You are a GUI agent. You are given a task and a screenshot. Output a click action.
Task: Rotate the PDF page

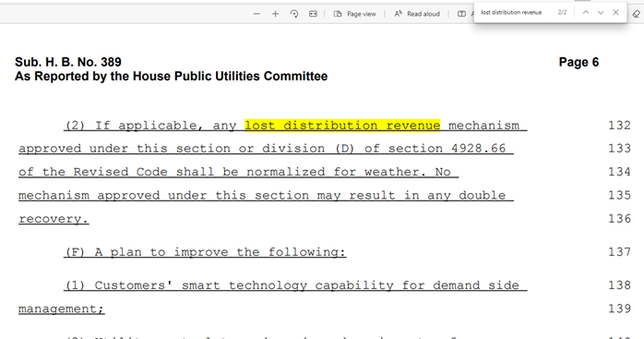(294, 14)
